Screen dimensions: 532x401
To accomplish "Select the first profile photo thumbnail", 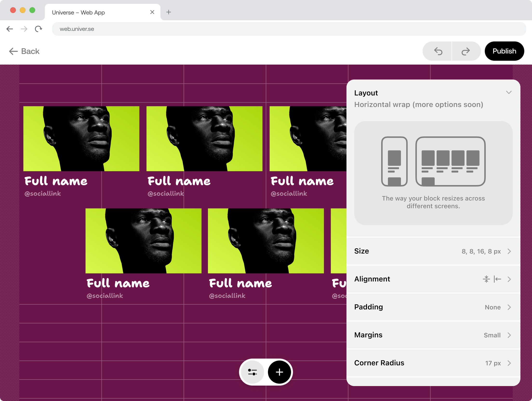I will [81, 139].
